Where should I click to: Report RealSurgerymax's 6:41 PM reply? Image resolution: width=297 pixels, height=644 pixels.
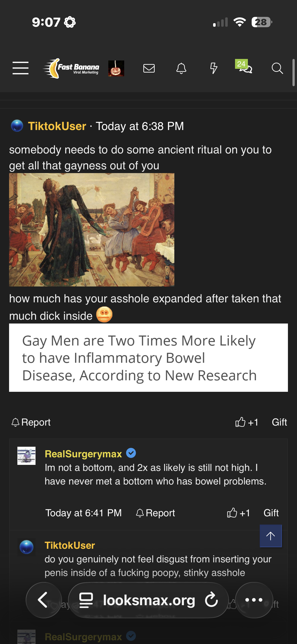155,513
